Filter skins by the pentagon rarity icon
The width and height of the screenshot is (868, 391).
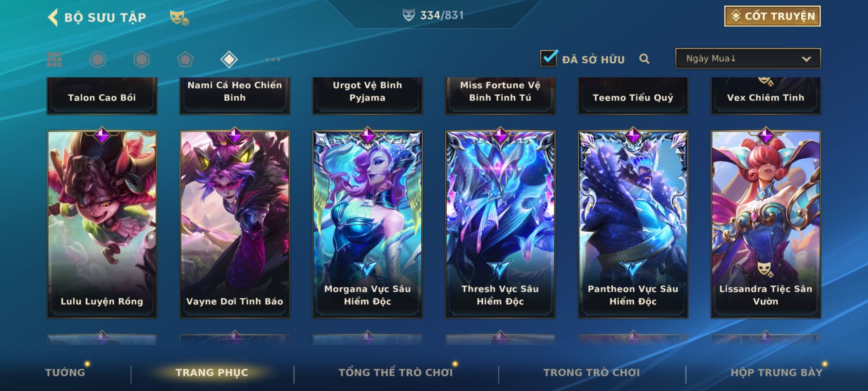pyautogui.click(x=185, y=59)
